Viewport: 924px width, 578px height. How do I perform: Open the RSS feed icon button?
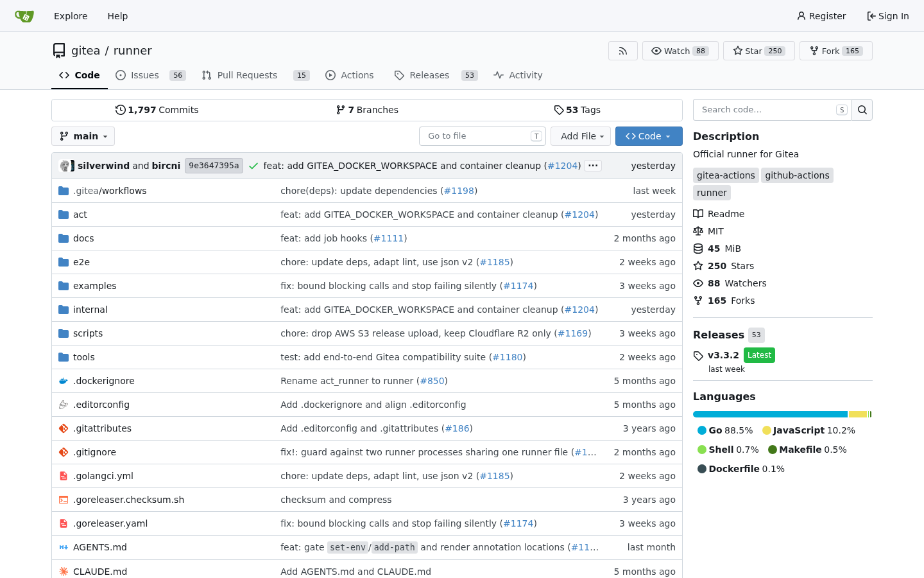[623, 51]
